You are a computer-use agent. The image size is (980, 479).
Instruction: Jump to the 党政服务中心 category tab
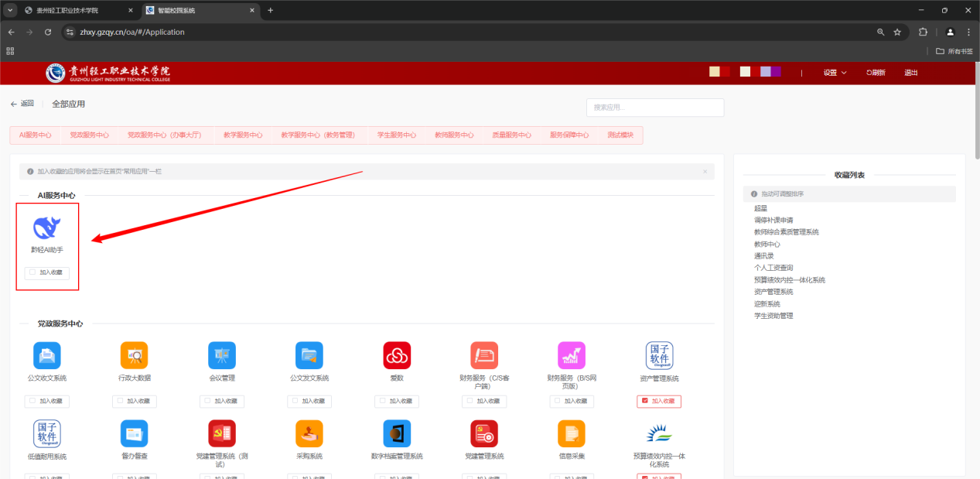[x=89, y=135]
